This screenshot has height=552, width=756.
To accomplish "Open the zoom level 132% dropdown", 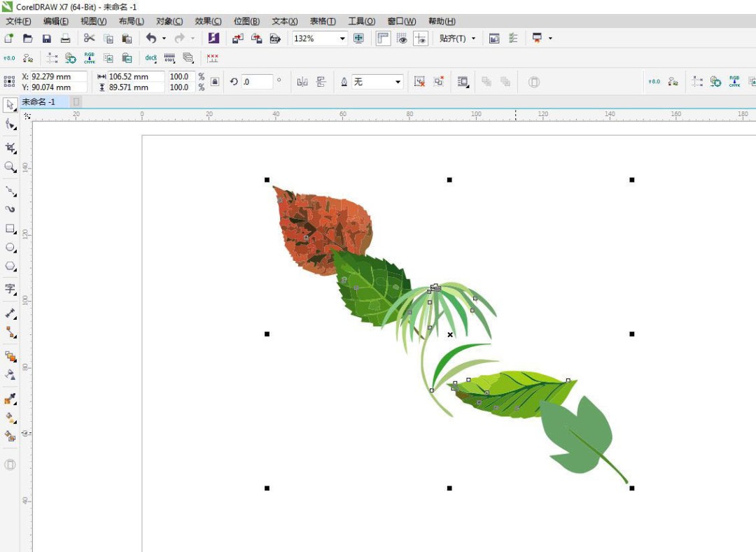I will [x=342, y=38].
